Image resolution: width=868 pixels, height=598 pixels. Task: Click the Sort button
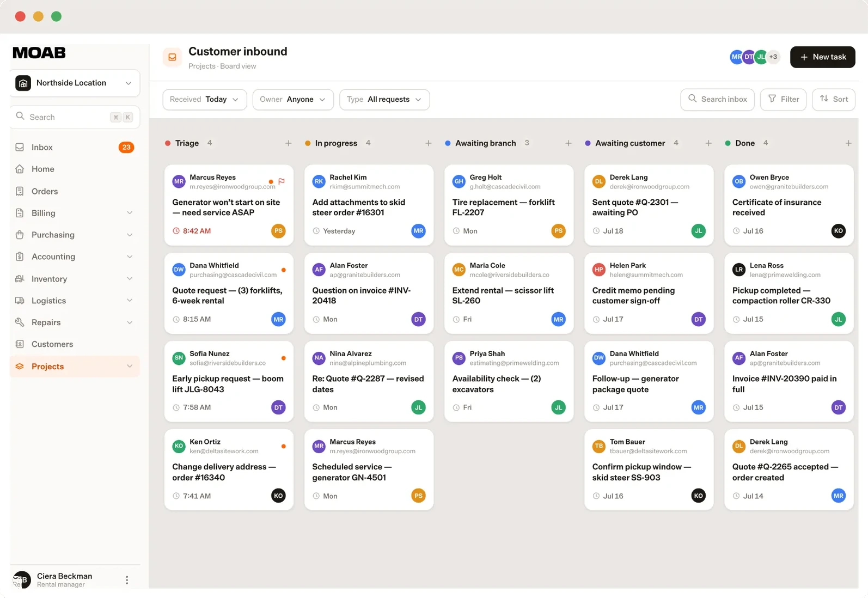[833, 100]
